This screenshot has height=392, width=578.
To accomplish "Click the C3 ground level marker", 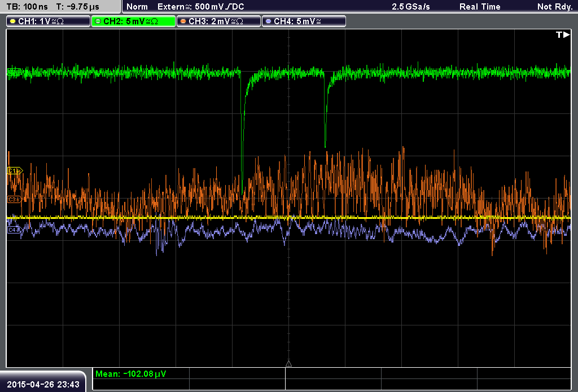I will pos(15,199).
